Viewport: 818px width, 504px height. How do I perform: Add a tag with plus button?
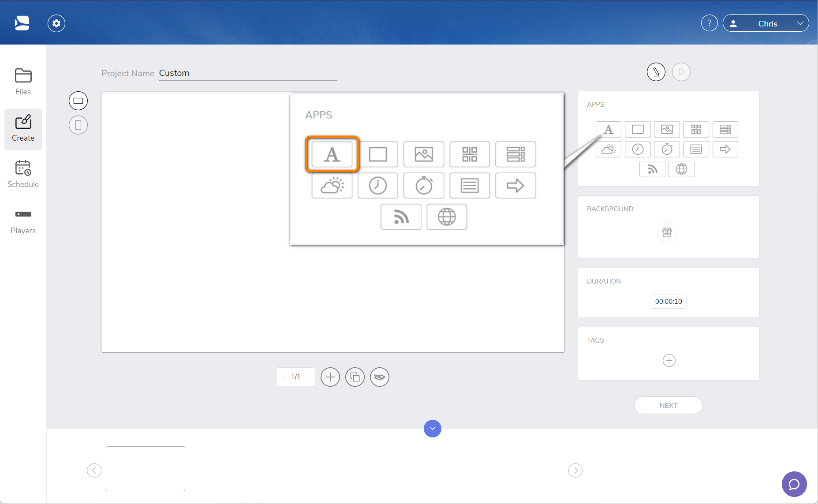click(669, 361)
